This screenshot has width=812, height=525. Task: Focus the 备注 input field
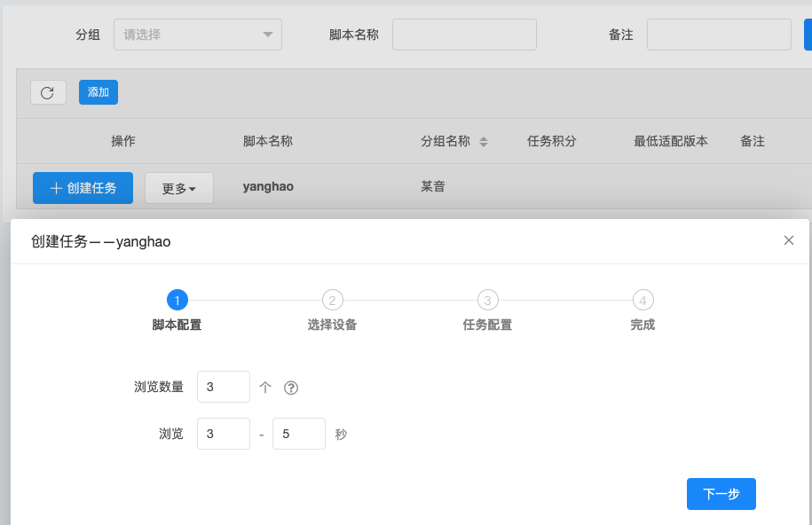point(718,35)
